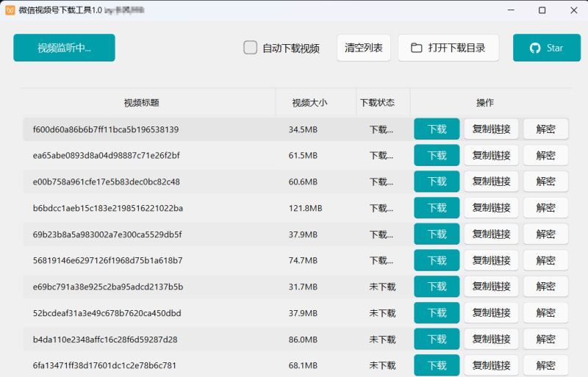Click the 视频标题 column header
The image size is (588, 377).
coord(141,103)
